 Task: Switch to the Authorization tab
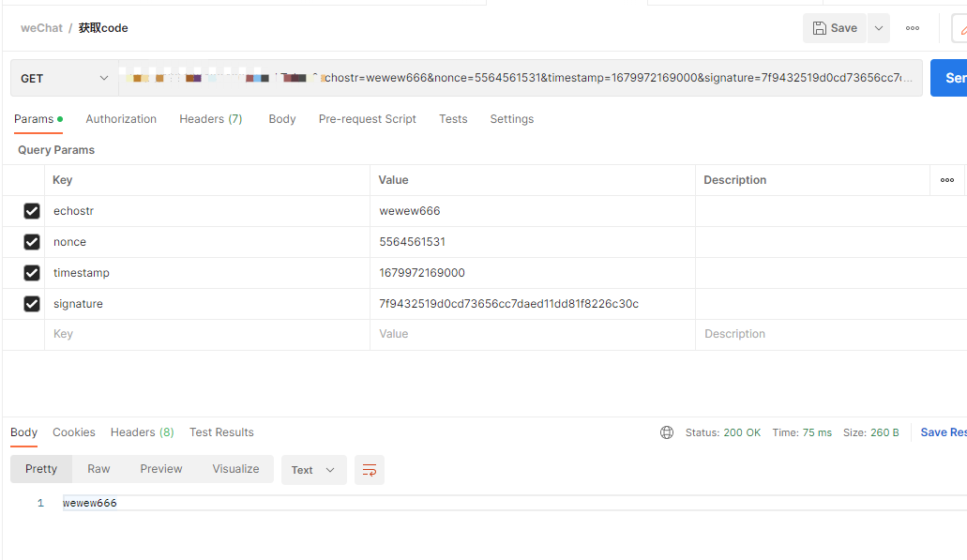click(121, 119)
